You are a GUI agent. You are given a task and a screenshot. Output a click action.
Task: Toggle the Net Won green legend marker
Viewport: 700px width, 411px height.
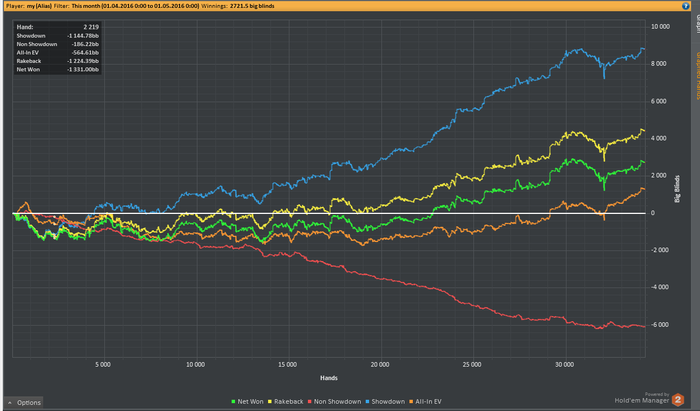click(233, 402)
